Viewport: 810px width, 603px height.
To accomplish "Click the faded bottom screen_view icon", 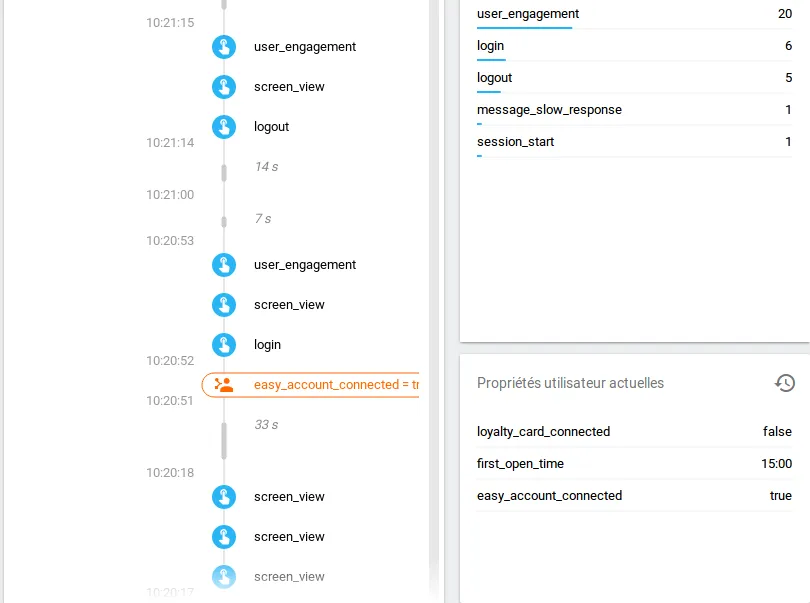I will point(224,577).
